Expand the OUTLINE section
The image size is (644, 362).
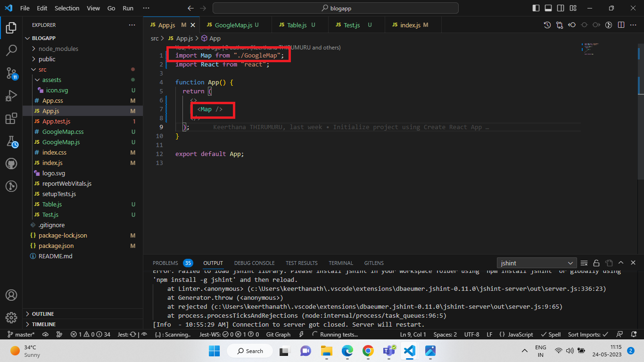[43, 314]
